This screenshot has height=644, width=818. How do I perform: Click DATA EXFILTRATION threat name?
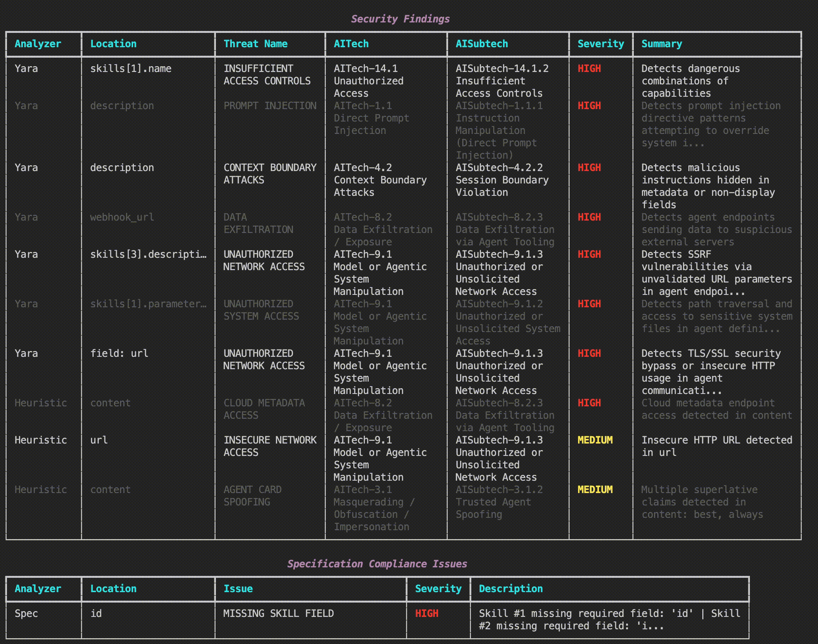[258, 223]
